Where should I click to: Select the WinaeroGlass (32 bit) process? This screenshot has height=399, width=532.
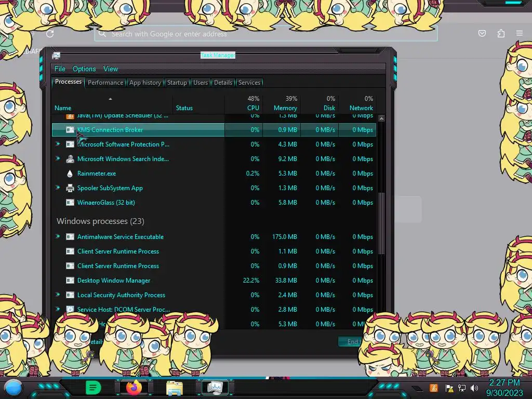coord(106,203)
